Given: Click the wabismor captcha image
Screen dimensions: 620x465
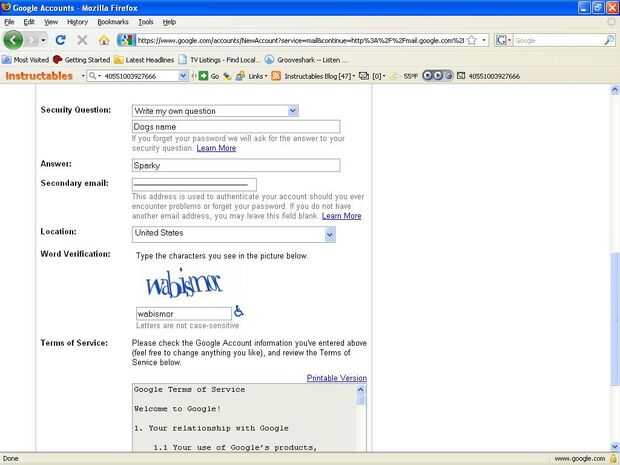Looking at the screenshot, I should [x=184, y=283].
